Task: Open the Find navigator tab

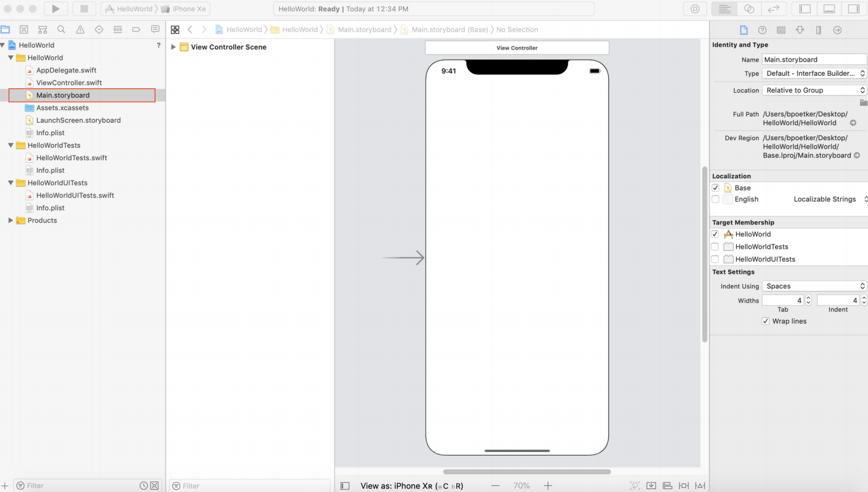Action: pyautogui.click(x=61, y=29)
